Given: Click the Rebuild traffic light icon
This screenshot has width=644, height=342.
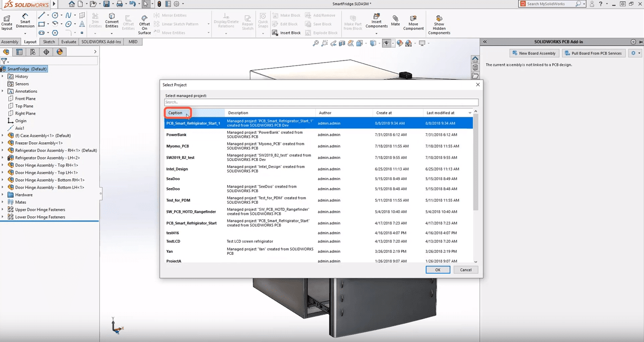Looking at the screenshot, I should click(x=159, y=4).
